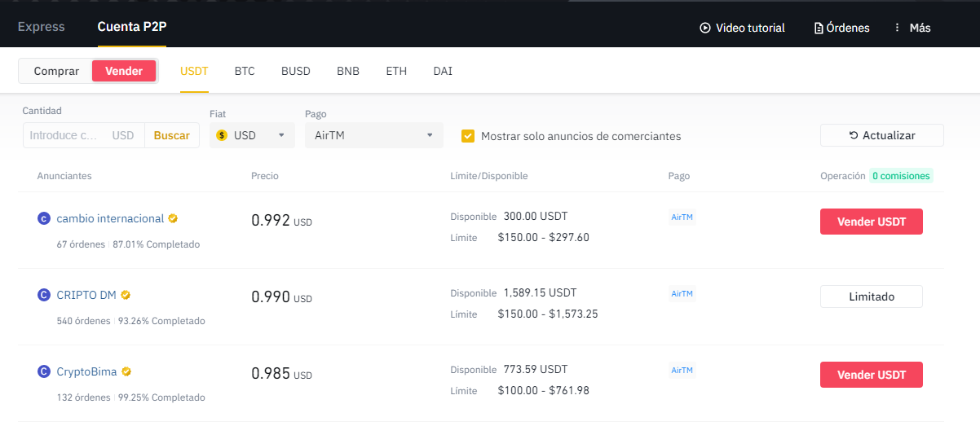Image resolution: width=980 pixels, height=426 pixels.
Task: Click Vender USDT for cambio internacional
Action: [x=872, y=222]
